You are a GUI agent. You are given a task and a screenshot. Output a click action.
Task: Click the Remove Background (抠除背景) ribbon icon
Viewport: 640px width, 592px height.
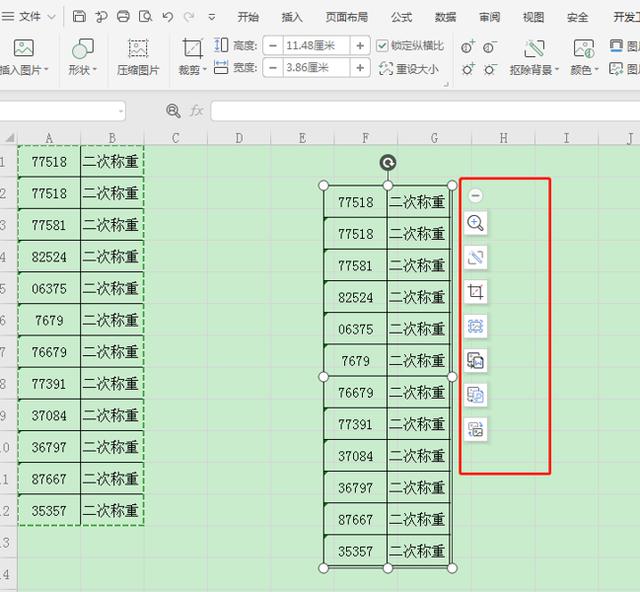coord(534,48)
